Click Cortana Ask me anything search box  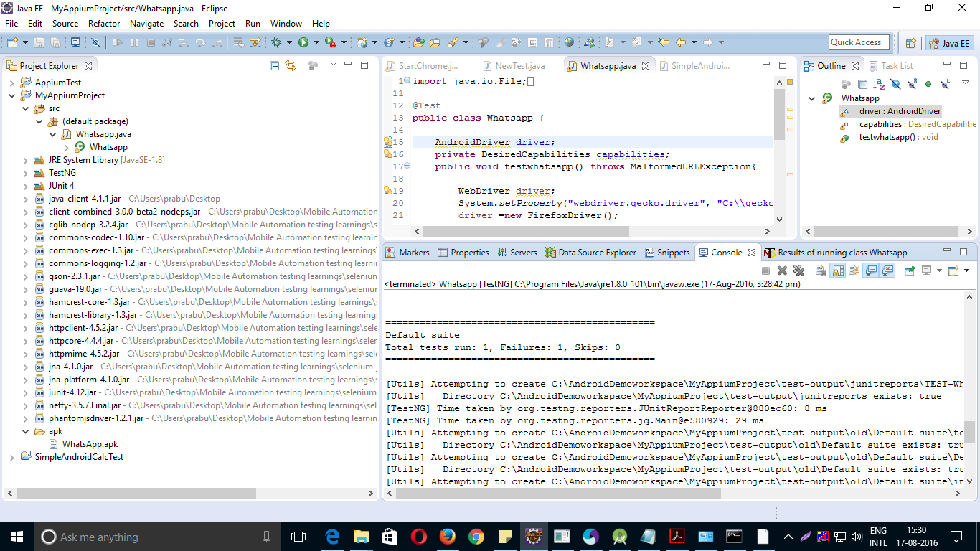tap(158, 537)
